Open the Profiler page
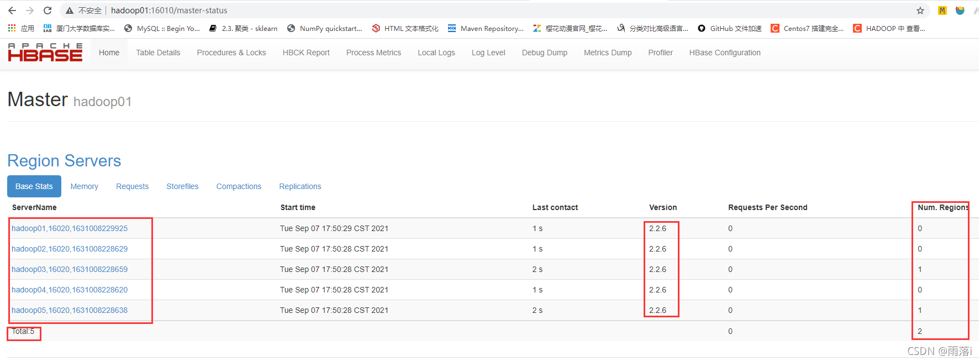The image size is (980, 361). pos(660,53)
